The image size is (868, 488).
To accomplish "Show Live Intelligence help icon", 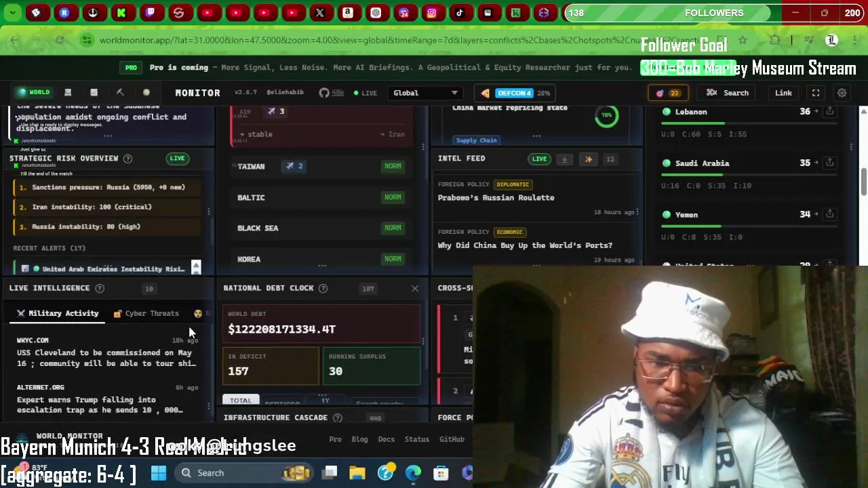I will click(100, 288).
